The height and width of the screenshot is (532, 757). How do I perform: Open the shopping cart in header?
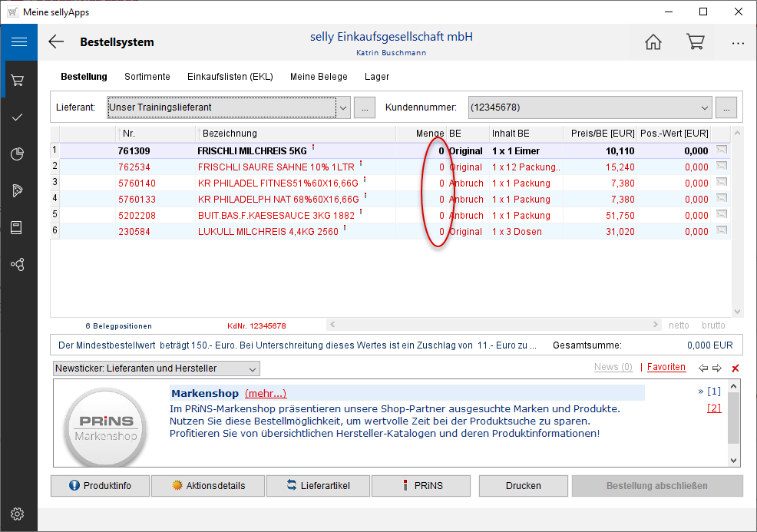coord(696,42)
